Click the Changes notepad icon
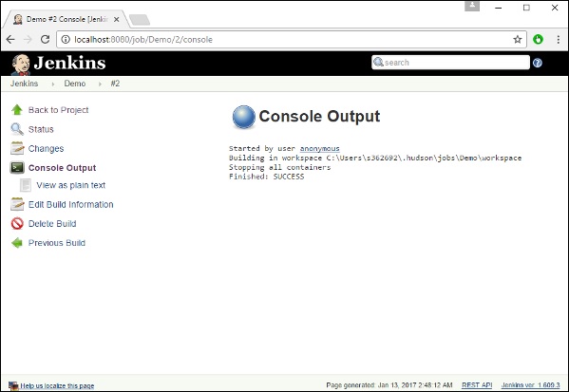The image size is (569, 392). [x=17, y=148]
